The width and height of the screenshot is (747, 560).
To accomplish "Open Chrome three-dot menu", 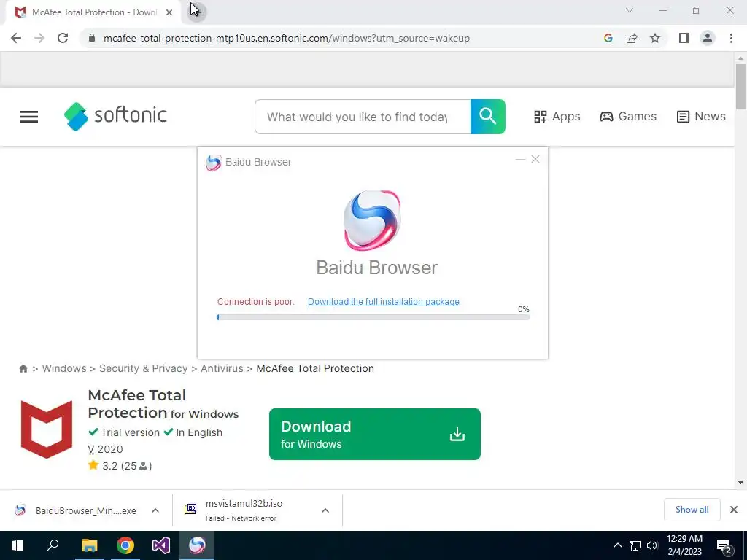I will click(x=731, y=38).
